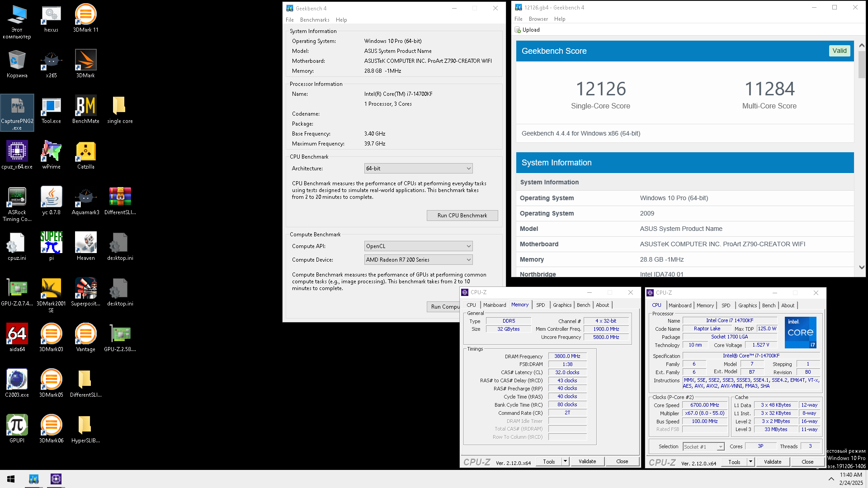868x488 pixels.
Task: Select the Super pi desktop icon
Action: 51,246
